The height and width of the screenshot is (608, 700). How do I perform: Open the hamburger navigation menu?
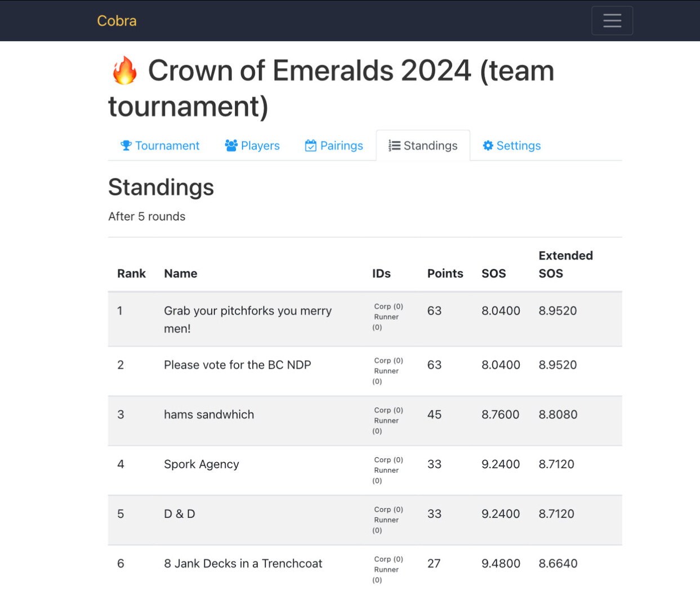pyautogui.click(x=612, y=21)
